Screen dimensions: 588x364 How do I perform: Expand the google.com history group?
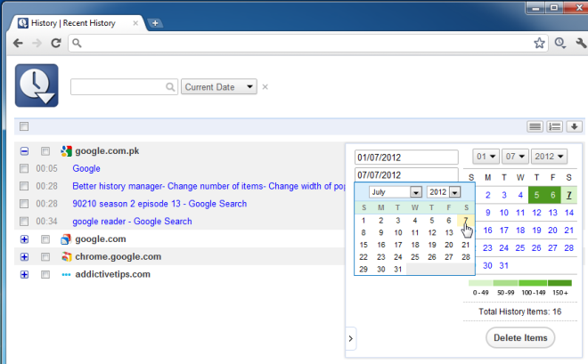(24, 239)
